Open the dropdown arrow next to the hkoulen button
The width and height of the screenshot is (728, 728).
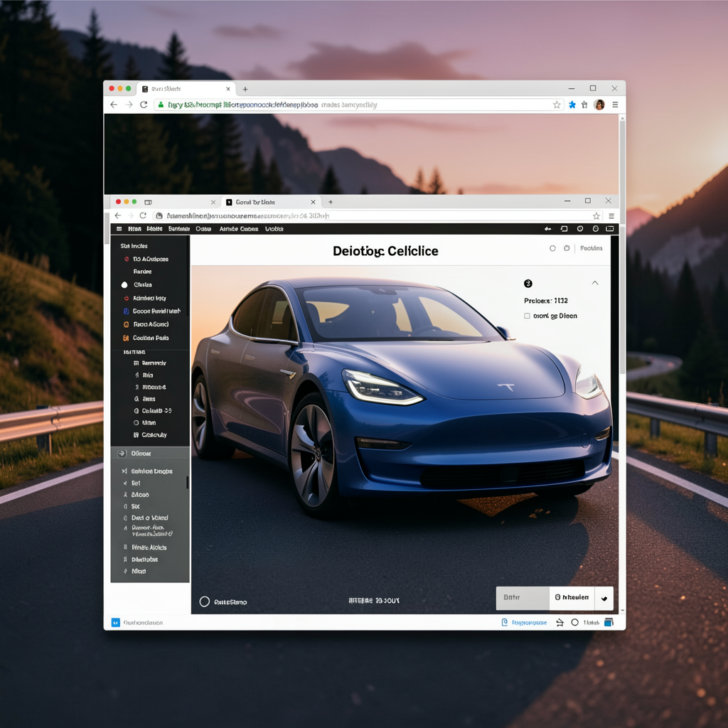point(604,599)
